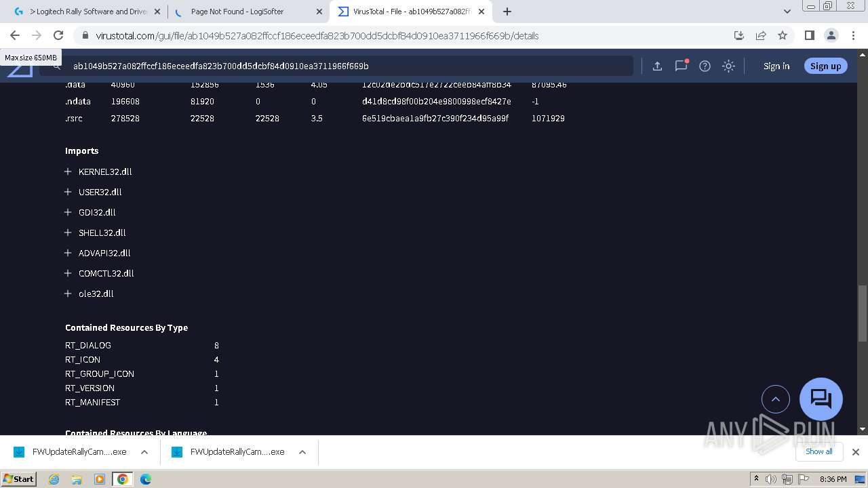Viewport: 868px width, 488px height.
Task: Expand the ADVAPI32.dll imports
Action: point(68,253)
